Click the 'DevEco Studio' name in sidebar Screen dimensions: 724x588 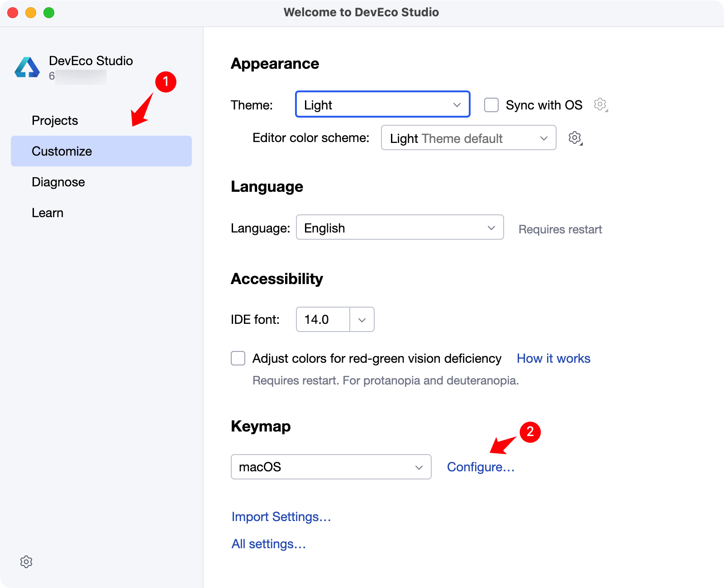point(91,61)
